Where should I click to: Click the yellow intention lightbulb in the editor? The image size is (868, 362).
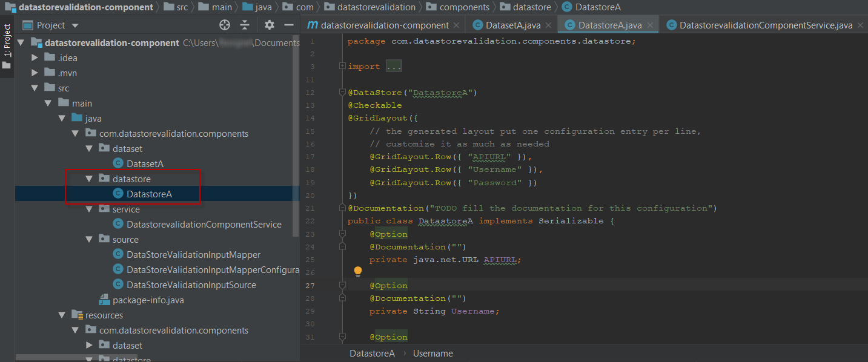click(x=357, y=271)
